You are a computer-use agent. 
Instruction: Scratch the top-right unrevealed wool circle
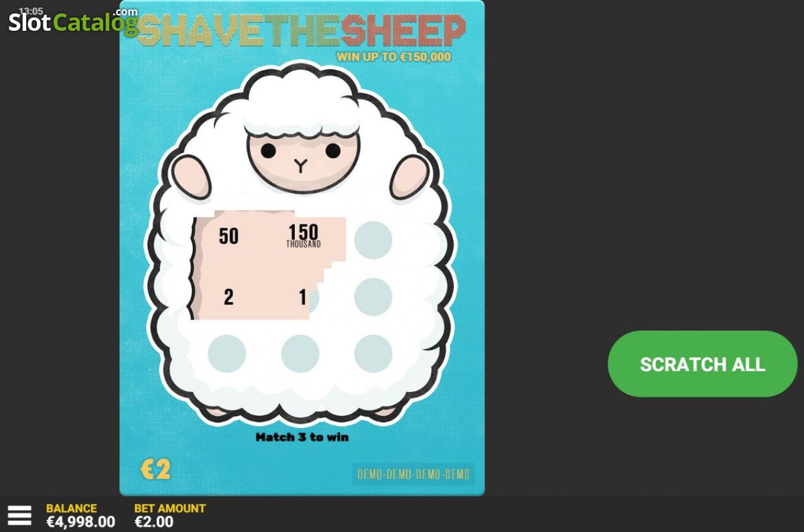[x=373, y=240]
